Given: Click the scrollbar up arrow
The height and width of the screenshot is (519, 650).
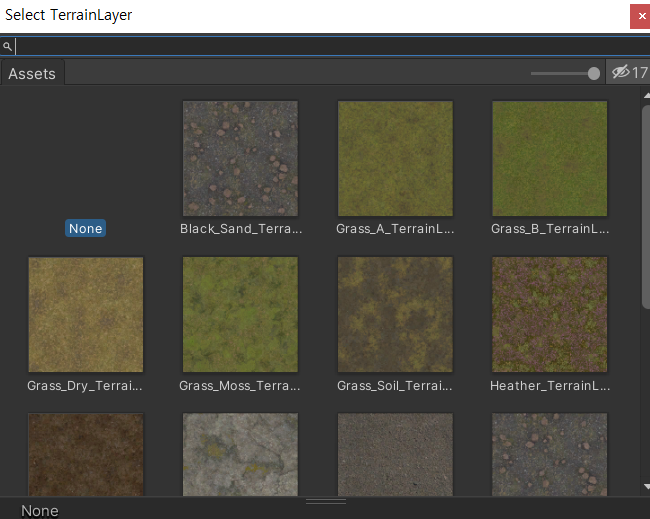Looking at the screenshot, I should (x=646, y=96).
